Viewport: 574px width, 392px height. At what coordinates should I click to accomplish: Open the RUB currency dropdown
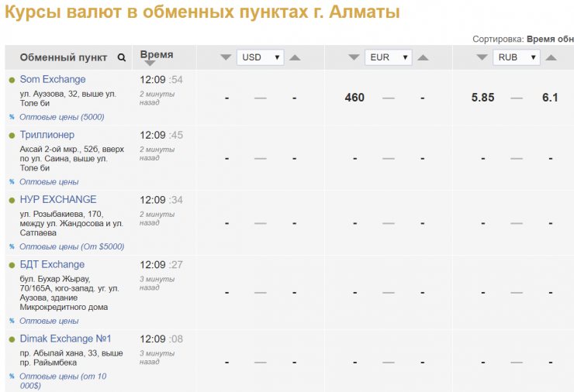coord(516,57)
